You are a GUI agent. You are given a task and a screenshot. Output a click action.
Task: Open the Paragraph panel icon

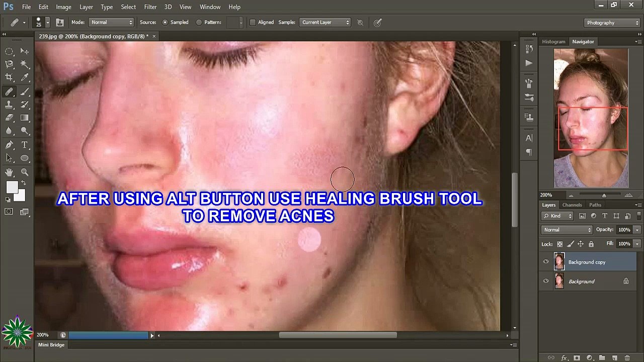click(529, 152)
